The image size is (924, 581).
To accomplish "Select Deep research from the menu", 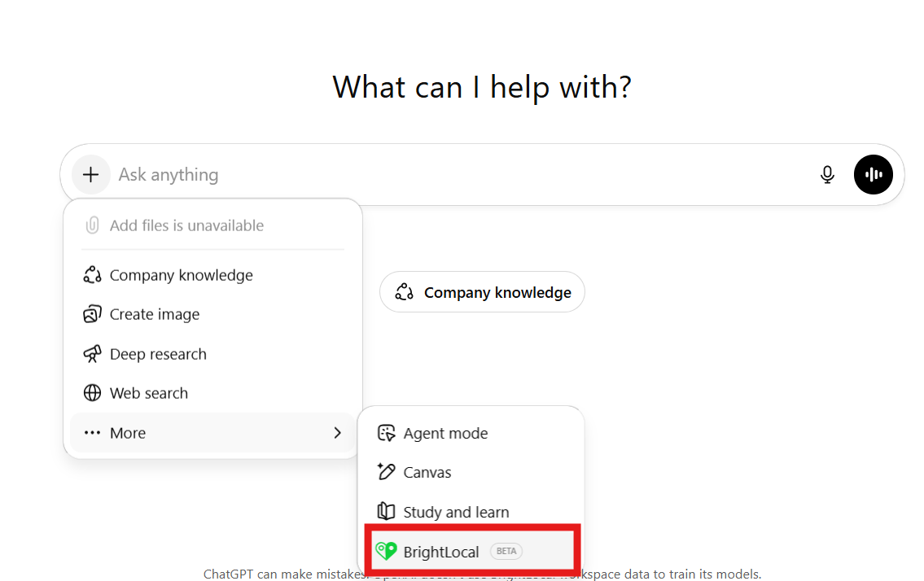I will [158, 354].
